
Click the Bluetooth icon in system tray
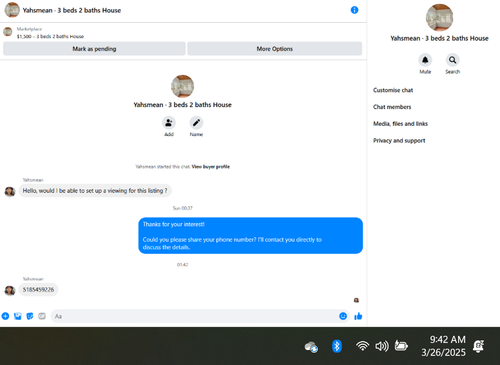[x=337, y=346]
